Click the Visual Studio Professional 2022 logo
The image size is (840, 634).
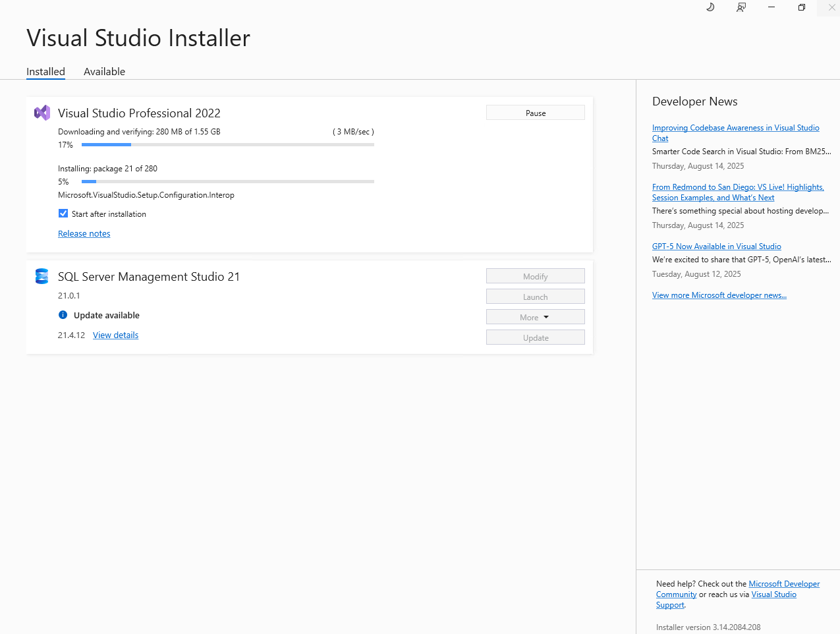pos(42,113)
